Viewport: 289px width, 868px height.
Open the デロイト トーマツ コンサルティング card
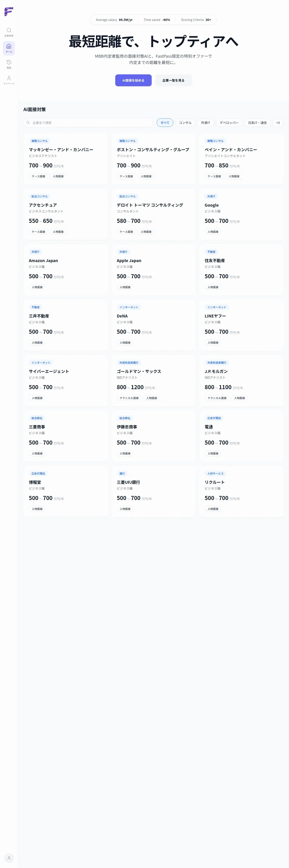[x=154, y=214]
